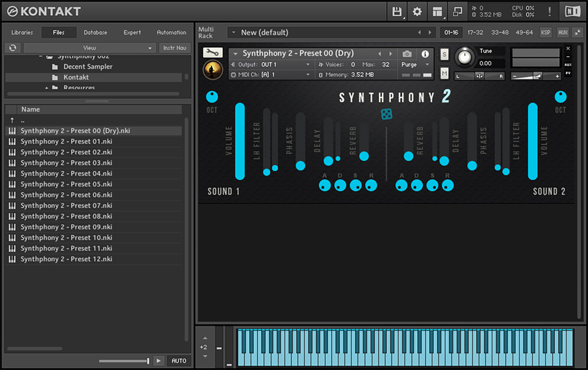Close the instrument with X
Viewport: 588px width, 370px height.
pos(568,49)
